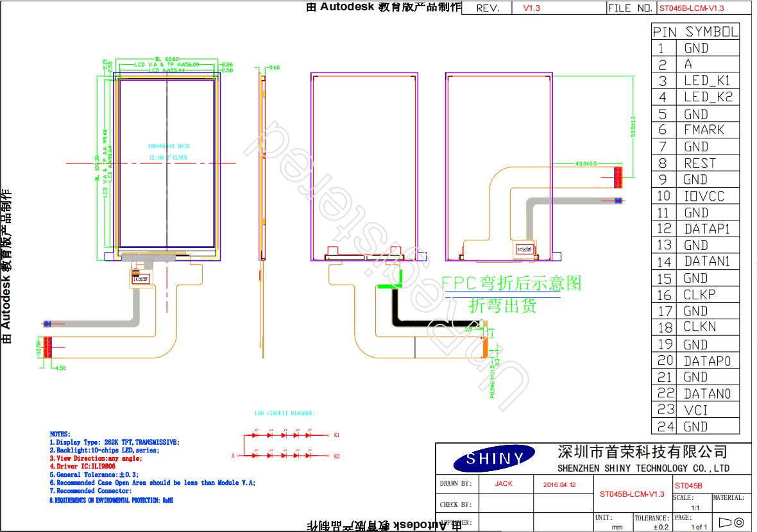
Task: Click the date 2016.04.12 cell
Action: 559,485
